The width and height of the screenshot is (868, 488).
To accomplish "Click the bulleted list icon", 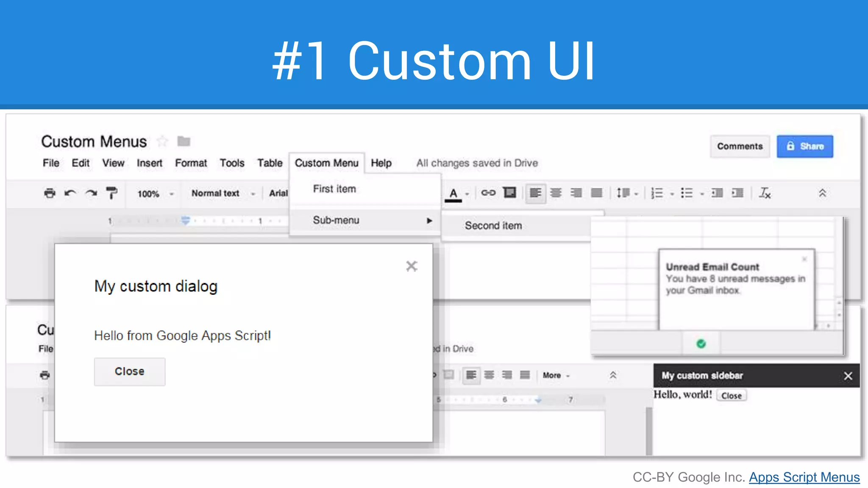I will tap(687, 193).
